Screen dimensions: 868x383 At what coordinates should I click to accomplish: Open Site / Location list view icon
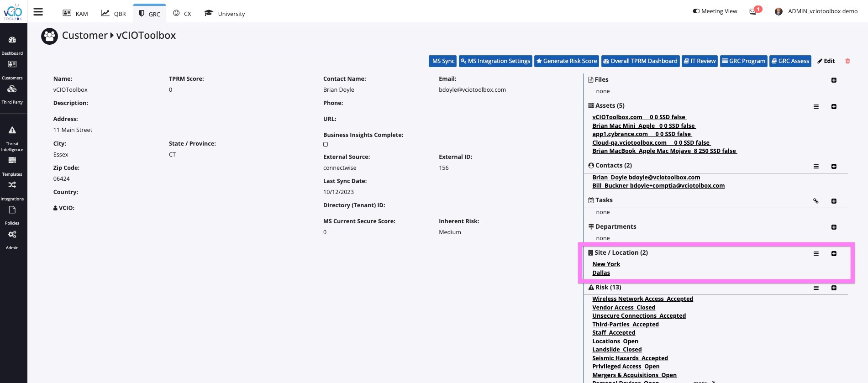pos(816,254)
